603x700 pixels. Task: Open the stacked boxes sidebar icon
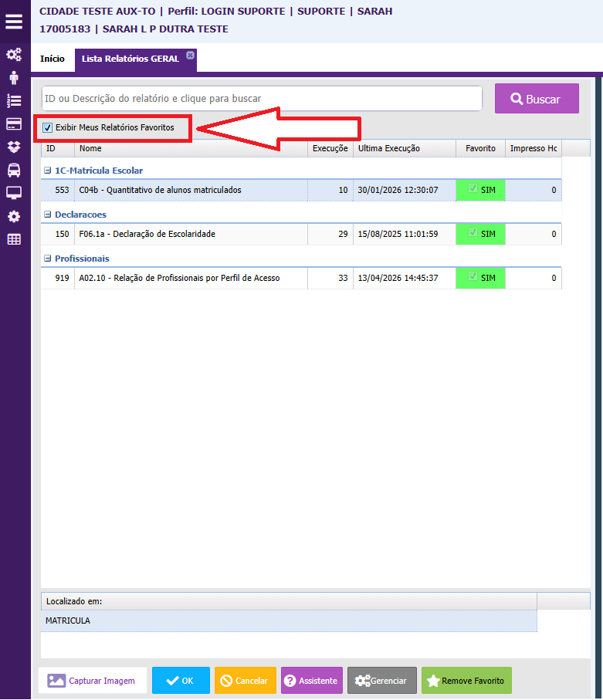(14, 147)
